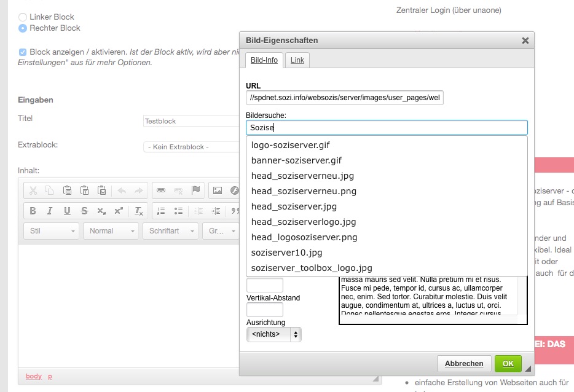The height and width of the screenshot is (392, 574).
Task: Click into the URL input field
Action: [x=344, y=98]
